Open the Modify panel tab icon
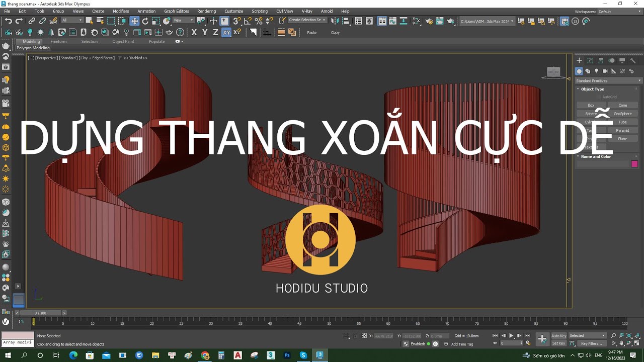The width and height of the screenshot is (644, 362). point(590,60)
